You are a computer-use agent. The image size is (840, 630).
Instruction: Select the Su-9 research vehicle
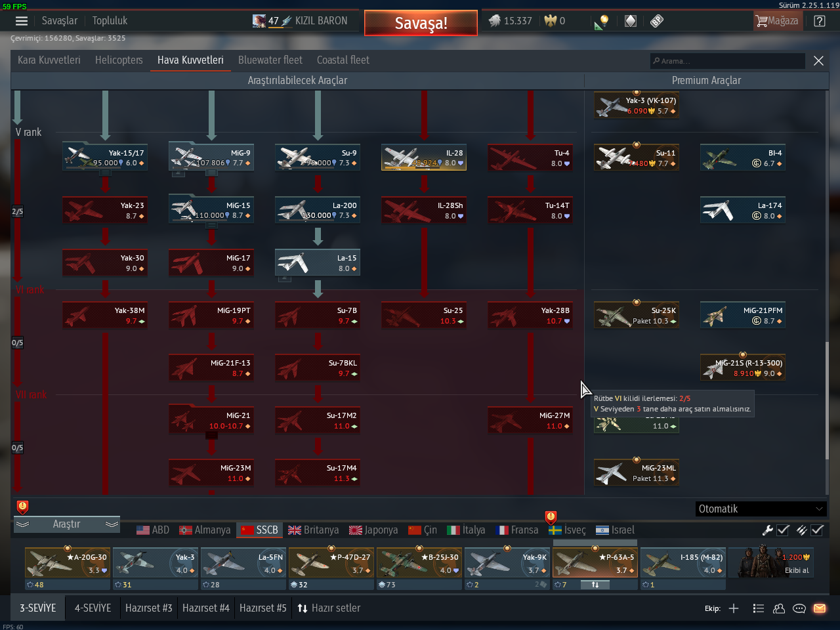318,157
